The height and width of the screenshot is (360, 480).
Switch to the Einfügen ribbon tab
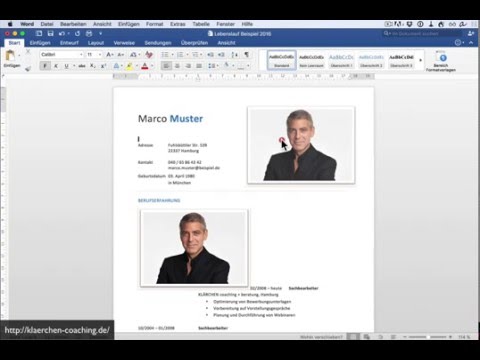click(40, 43)
